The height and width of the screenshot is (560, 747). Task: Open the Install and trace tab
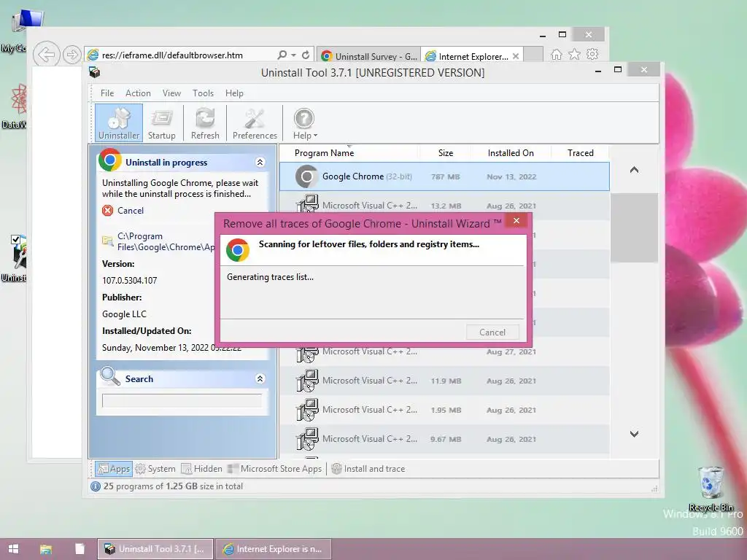coord(368,469)
